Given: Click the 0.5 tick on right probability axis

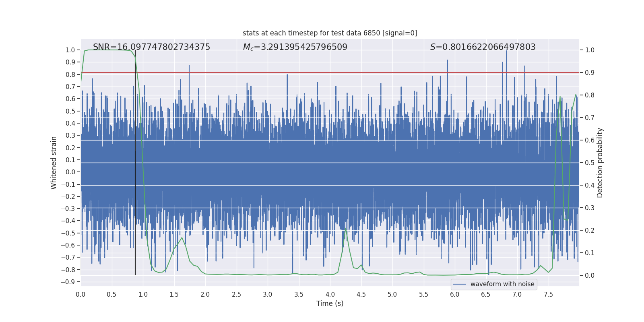Looking at the screenshot, I should [x=590, y=163].
